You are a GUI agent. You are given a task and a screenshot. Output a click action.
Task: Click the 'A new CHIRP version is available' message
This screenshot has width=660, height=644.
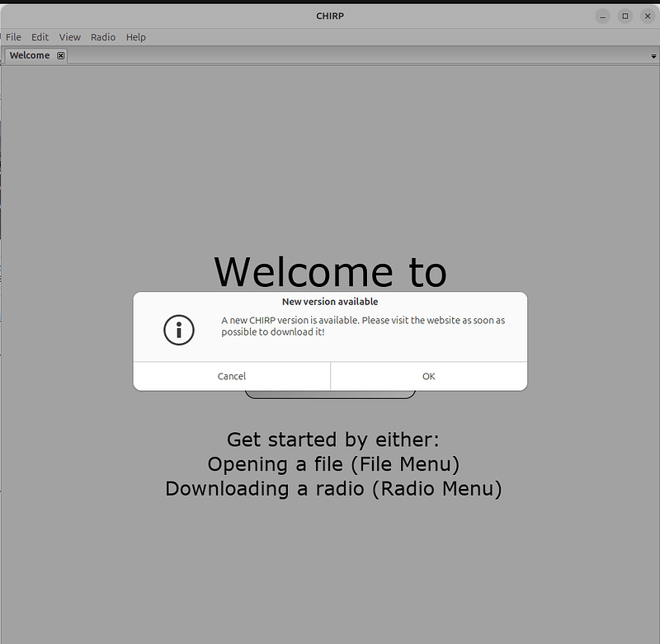coord(363,326)
